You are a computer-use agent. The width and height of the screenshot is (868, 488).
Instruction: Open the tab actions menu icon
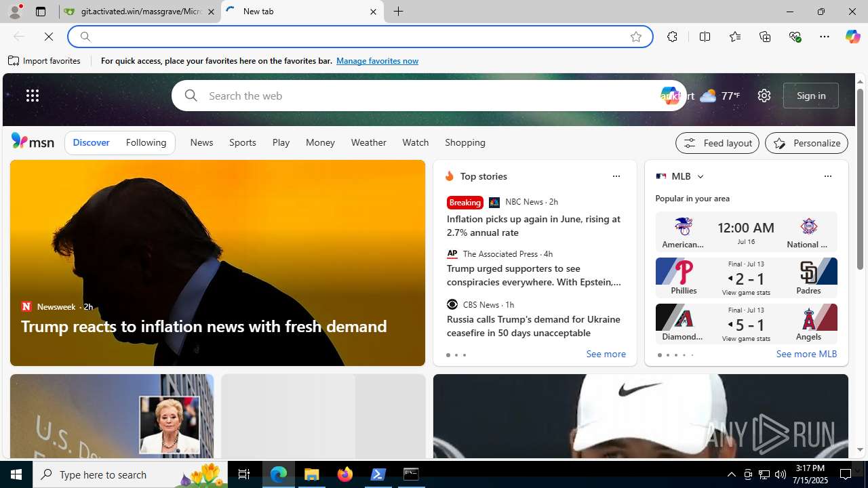click(41, 12)
